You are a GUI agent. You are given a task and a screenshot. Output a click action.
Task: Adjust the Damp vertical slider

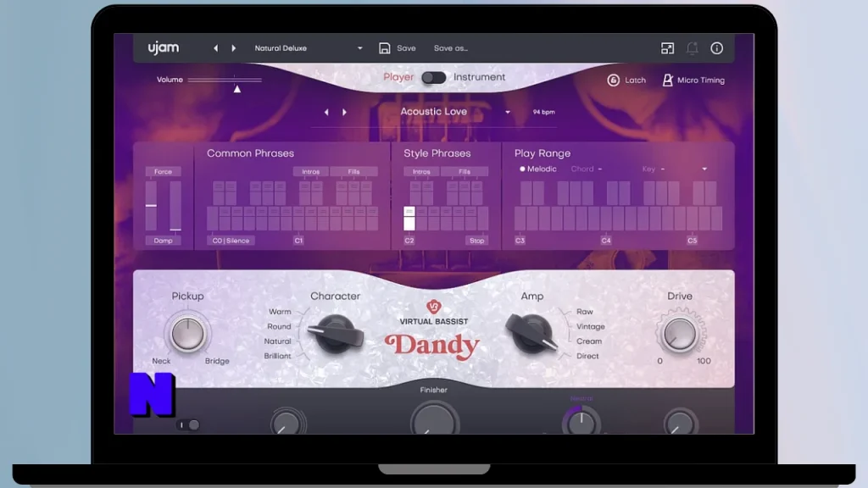tap(175, 205)
